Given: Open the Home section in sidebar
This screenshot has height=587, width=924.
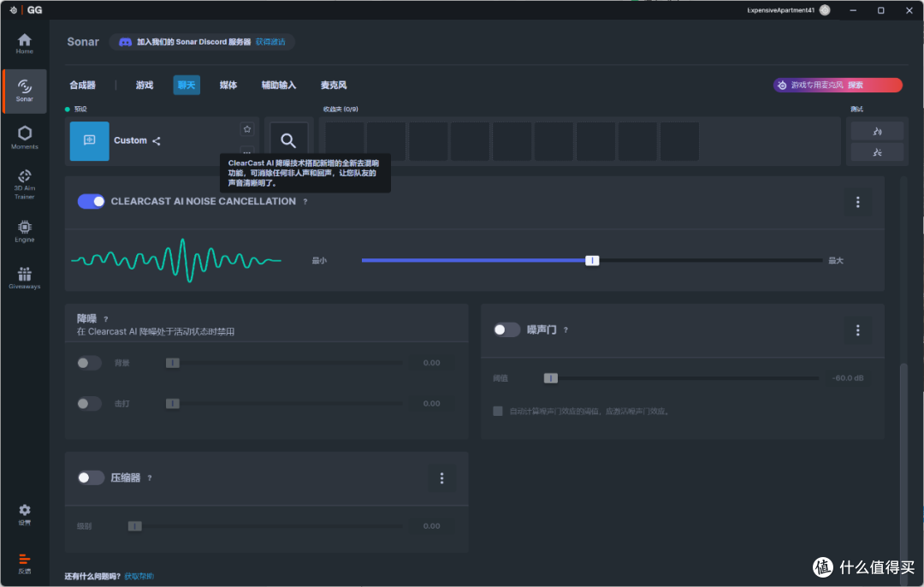Looking at the screenshot, I should click(24, 44).
